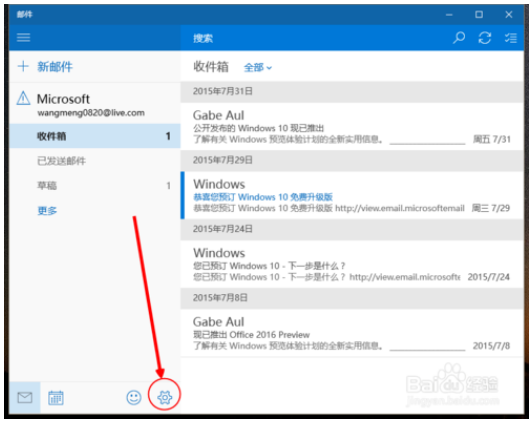Select the 收件箱 inbox folder
This screenshot has width=532, height=423.
coord(95,136)
